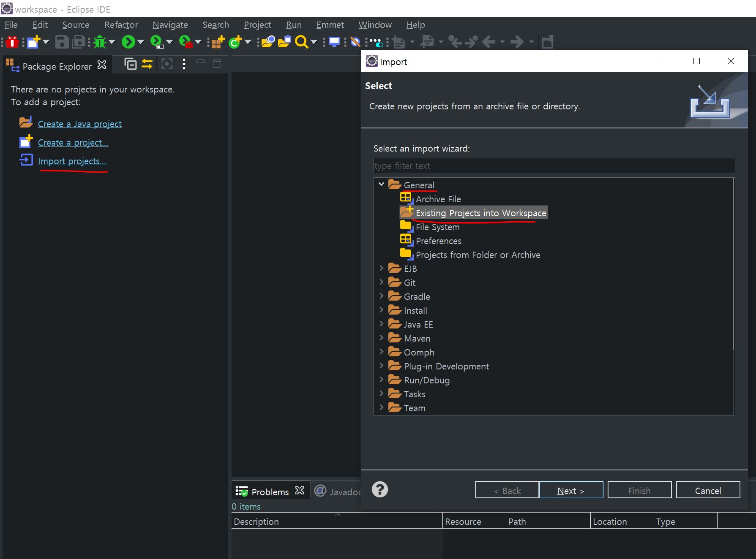Expand the Maven folder
Screen dimensions: 756x559
click(381, 338)
